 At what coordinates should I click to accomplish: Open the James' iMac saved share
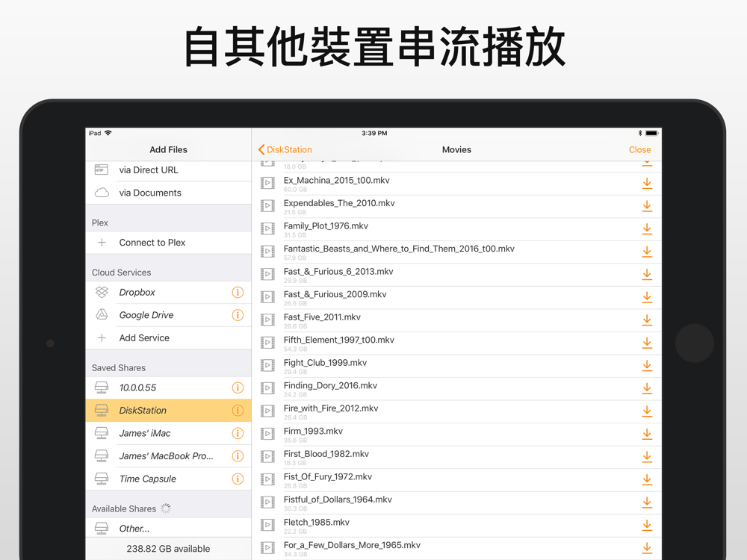pos(169,433)
